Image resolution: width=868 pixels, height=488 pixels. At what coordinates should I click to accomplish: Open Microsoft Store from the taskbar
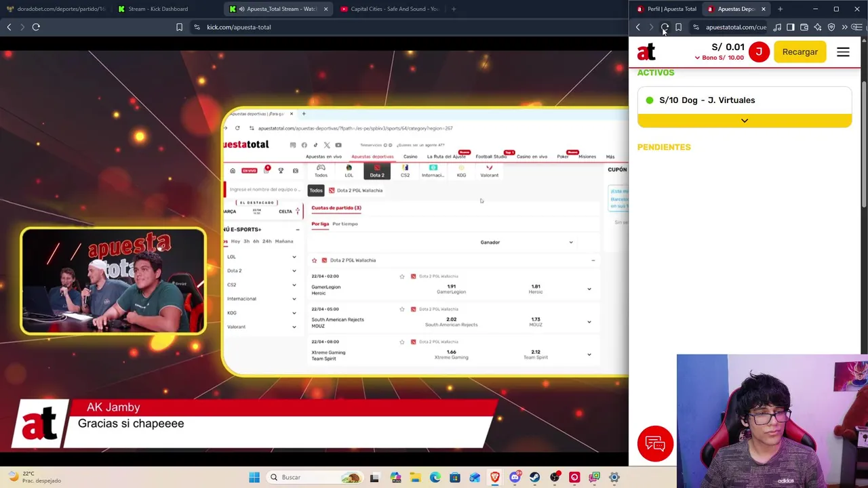pyautogui.click(x=454, y=477)
